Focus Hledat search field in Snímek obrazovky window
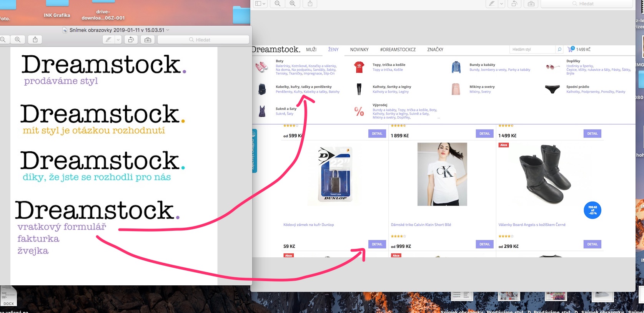 pos(203,40)
